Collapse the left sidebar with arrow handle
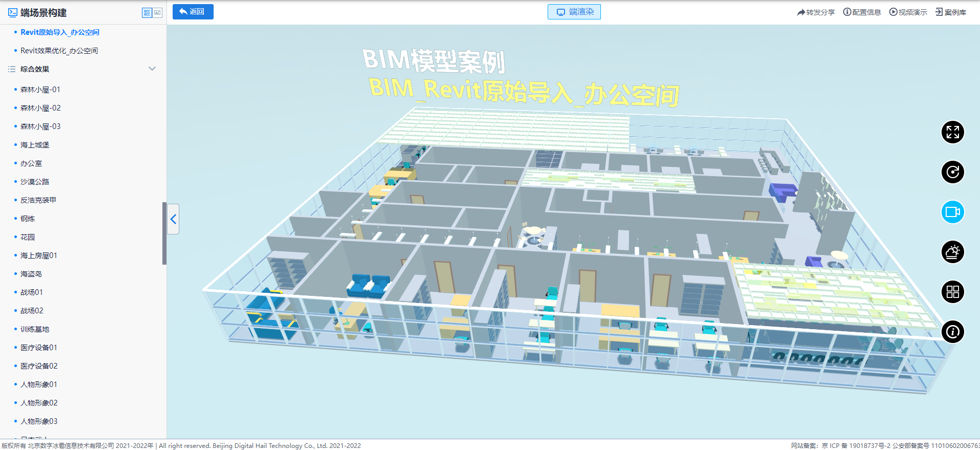Image resolution: width=980 pixels, height=450 pixels. point(173,219)
